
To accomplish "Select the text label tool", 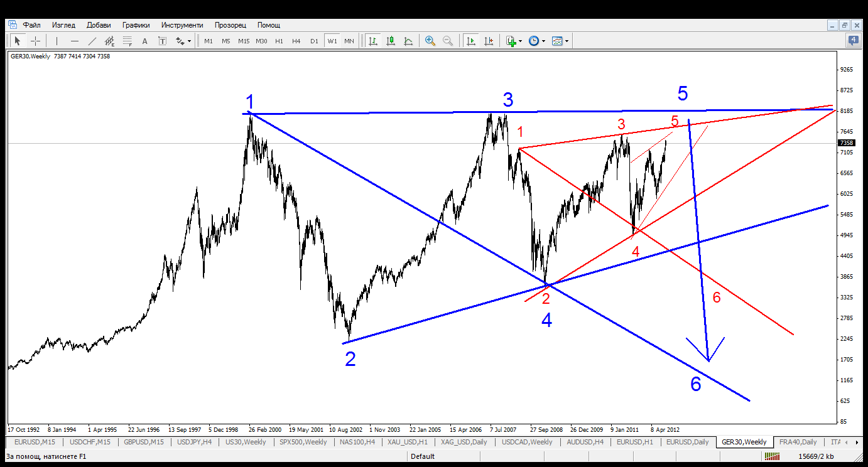I will (x=162, y=41).
